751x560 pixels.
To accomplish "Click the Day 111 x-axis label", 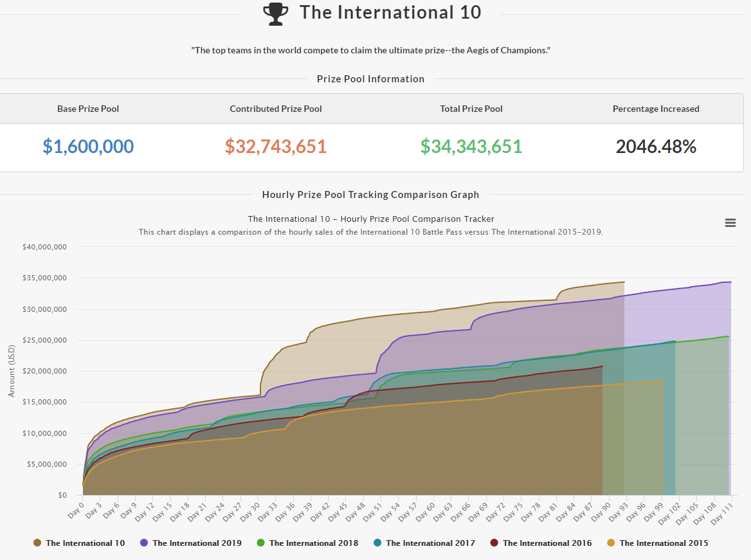I will (721, 513).
